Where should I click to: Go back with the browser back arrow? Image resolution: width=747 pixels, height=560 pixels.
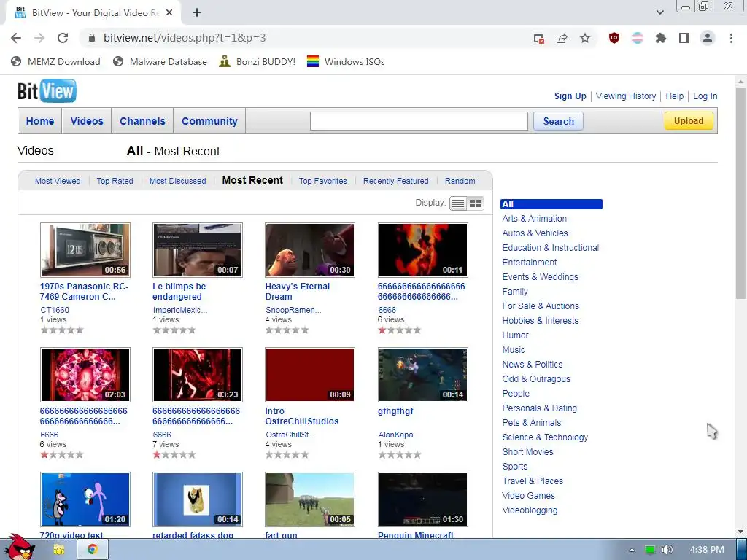(16, 38)
